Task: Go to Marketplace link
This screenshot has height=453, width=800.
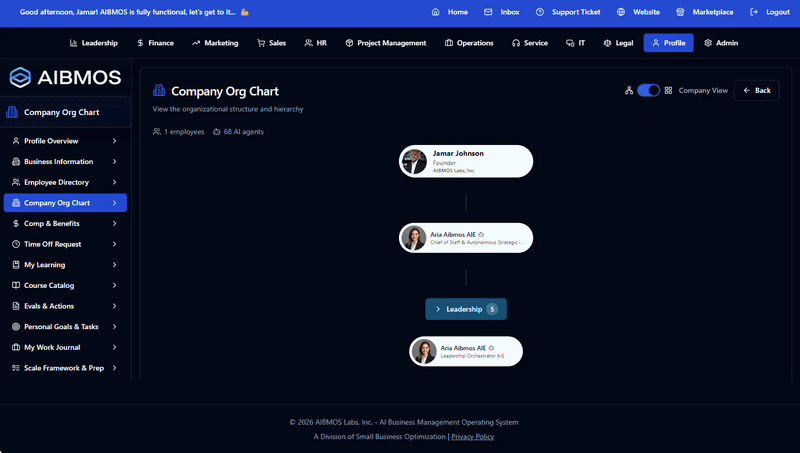Action: pyautogui.click(x=705, y=12)
